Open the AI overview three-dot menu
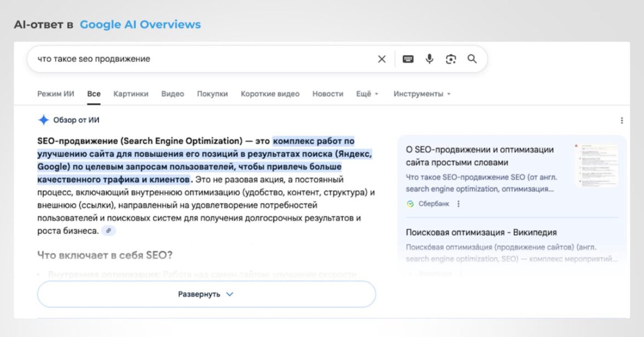Screen dimensions: 644x337 622,120
